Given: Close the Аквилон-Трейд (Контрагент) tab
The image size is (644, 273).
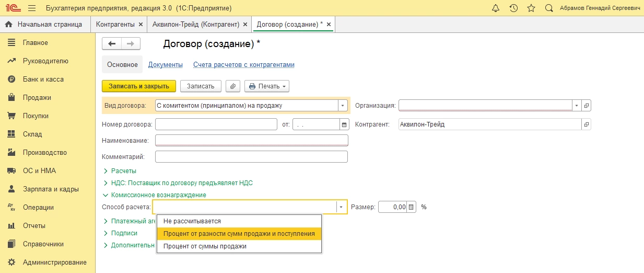Looking at the screenshot, I should (x=244, y=25).
